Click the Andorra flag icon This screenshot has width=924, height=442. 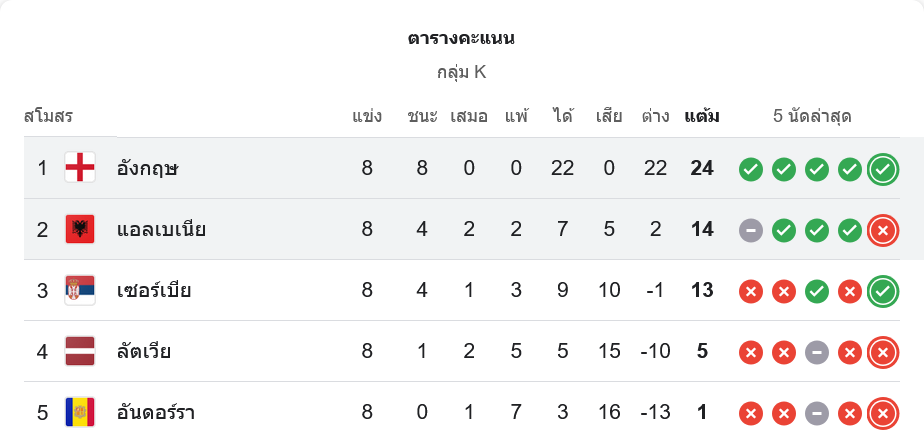point(80,412)
